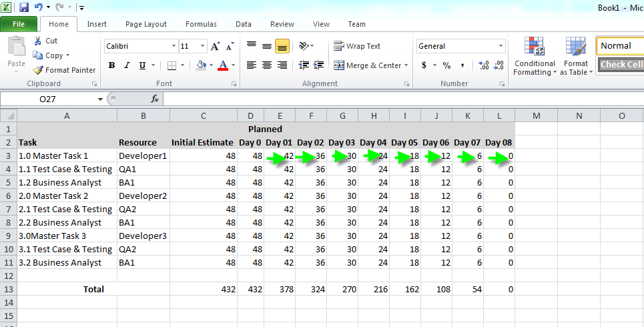Click the Increase Decimal icon
The height and width of the screenshot is (327, 644).
tap(483, 65)
